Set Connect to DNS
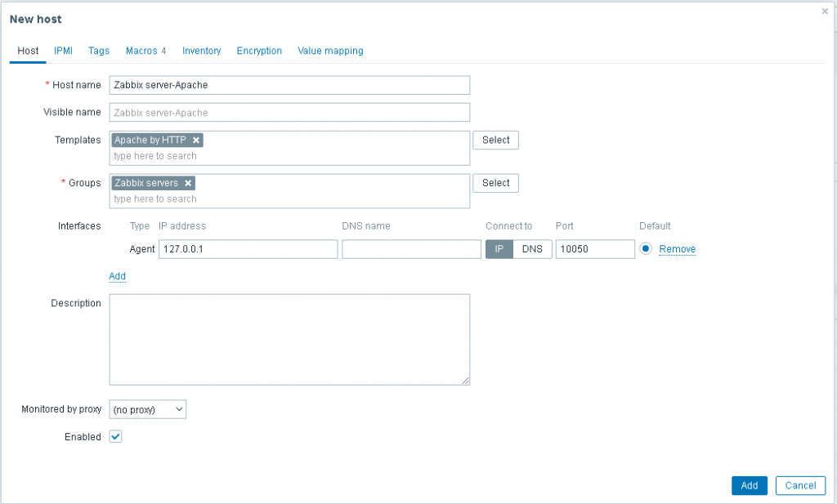The width and height of the screenshot is (837, 504). click(532, 249)
